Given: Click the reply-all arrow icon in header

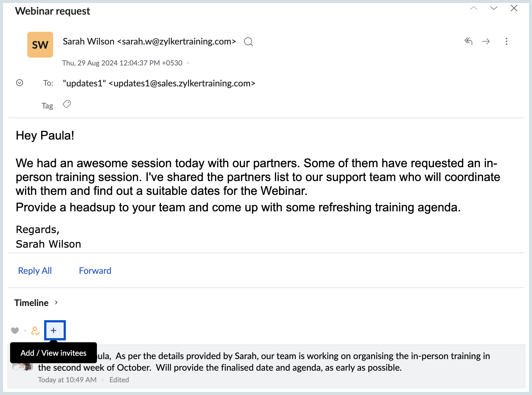Looking at the screenshot, I should coord(468,41).
